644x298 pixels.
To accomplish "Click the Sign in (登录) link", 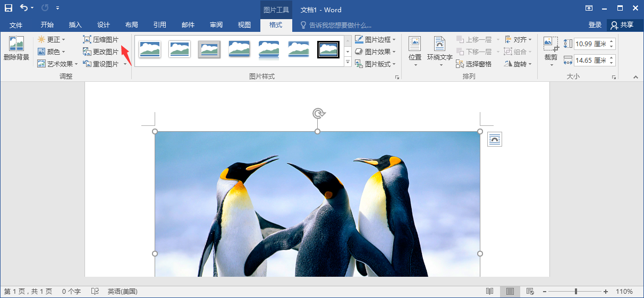I will 595,25.
